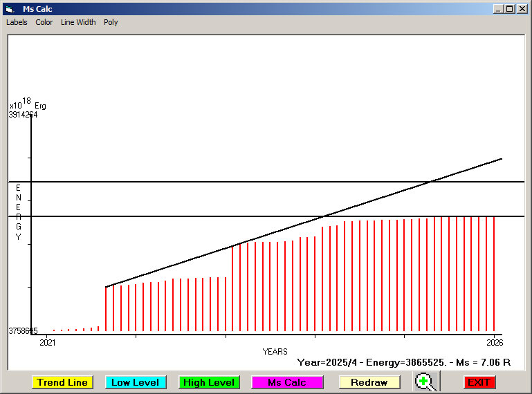The height and width of the screenshot is (394, 532).
Task: Click the Ms Calc title bar icon
Action: (x=9, y=9)
